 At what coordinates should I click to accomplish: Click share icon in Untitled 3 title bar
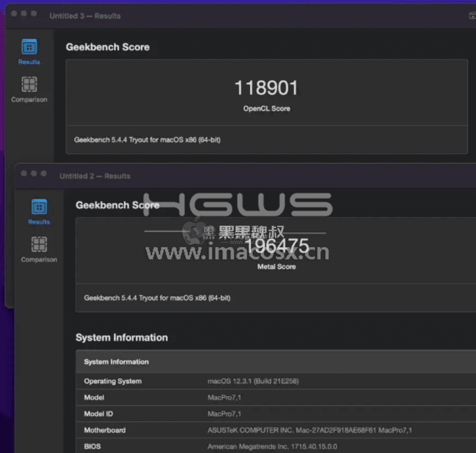point(472,15)
